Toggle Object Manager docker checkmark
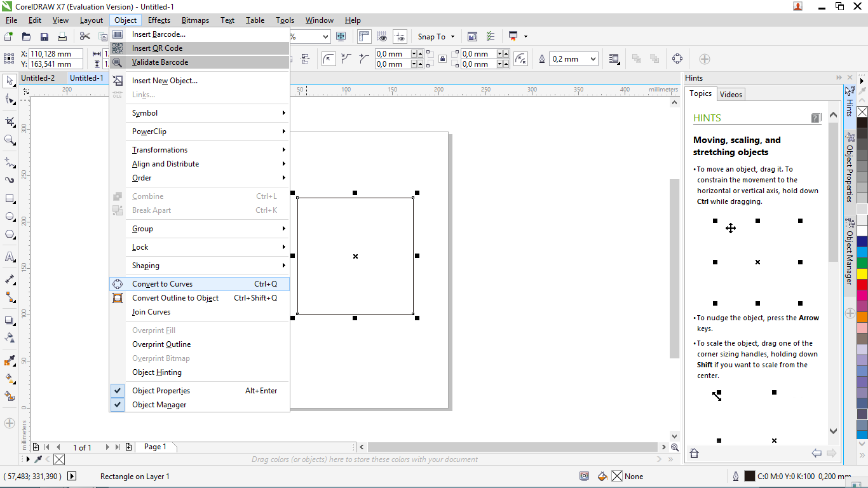 (118, 405)
